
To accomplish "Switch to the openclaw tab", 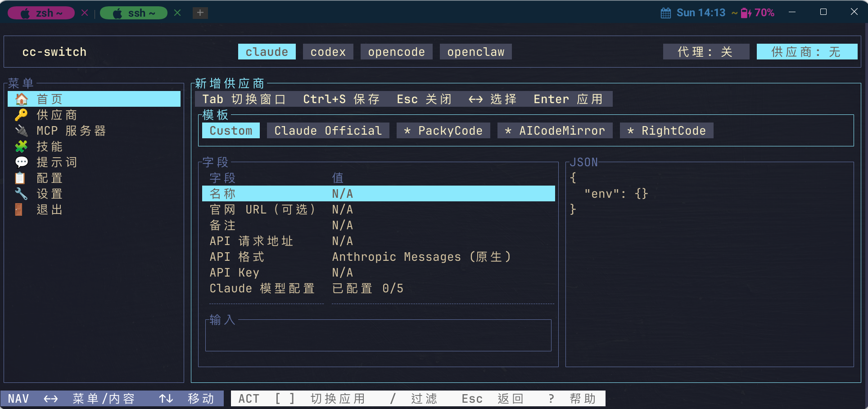I will click(x=475, y=51).
